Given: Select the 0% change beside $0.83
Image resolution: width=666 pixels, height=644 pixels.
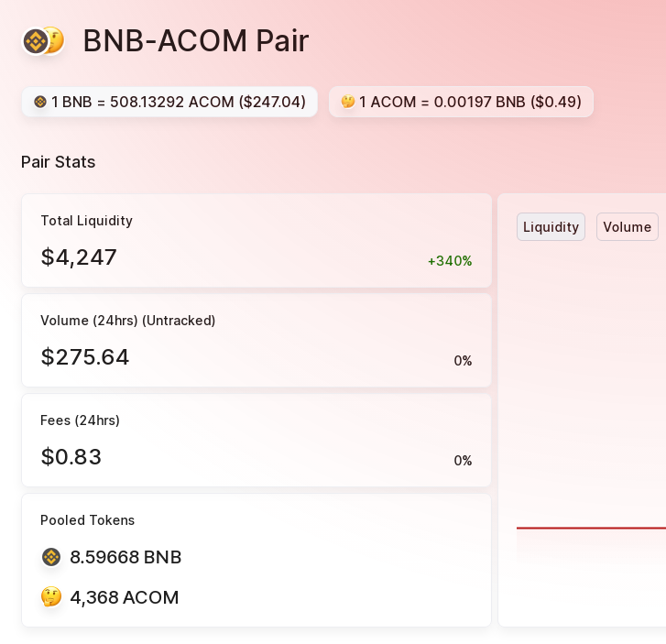Looking at the screenshot, I should click(x=463, y=461).
